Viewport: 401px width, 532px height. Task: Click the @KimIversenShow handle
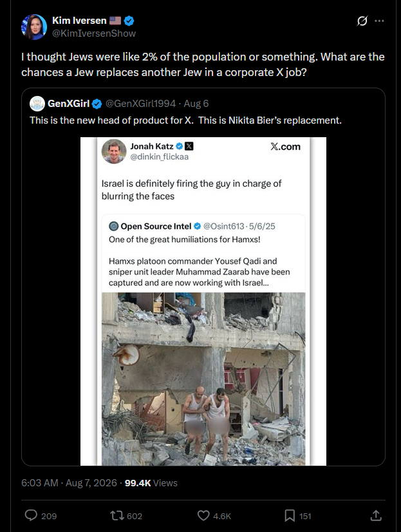point(94,33)
